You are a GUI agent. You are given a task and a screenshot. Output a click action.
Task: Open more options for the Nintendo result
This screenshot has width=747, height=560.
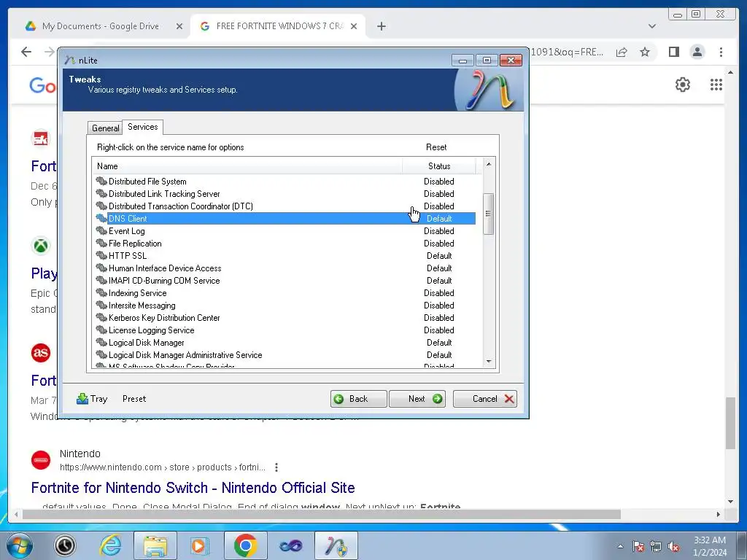click(x=276, y=467)
